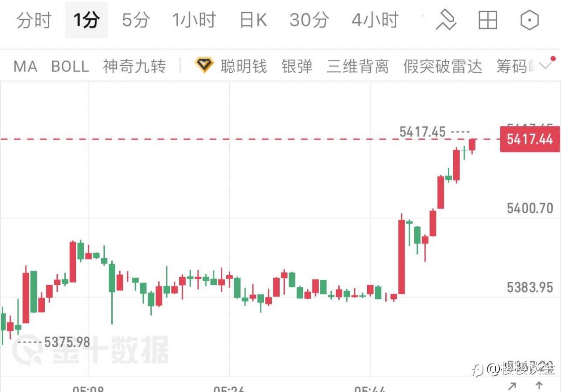This screenshot has width=561, height=392.
Task: Toggle the 神奇九转 indicator
Action: (135, 67)
